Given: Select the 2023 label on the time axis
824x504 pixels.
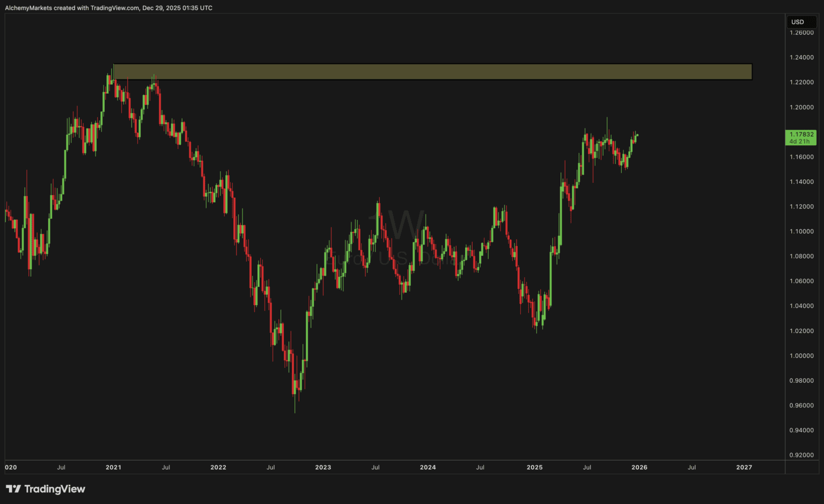Looking at the screenshot, I should (x=323, y=467).
